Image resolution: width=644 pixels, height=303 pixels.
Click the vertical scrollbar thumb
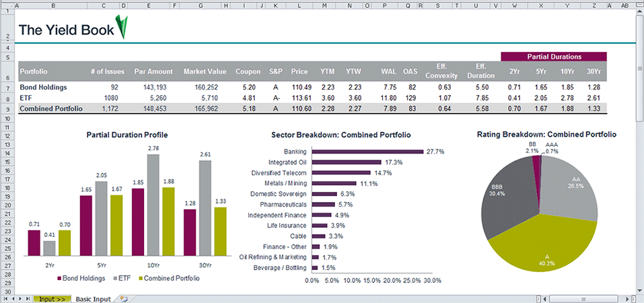coord(639,67)
